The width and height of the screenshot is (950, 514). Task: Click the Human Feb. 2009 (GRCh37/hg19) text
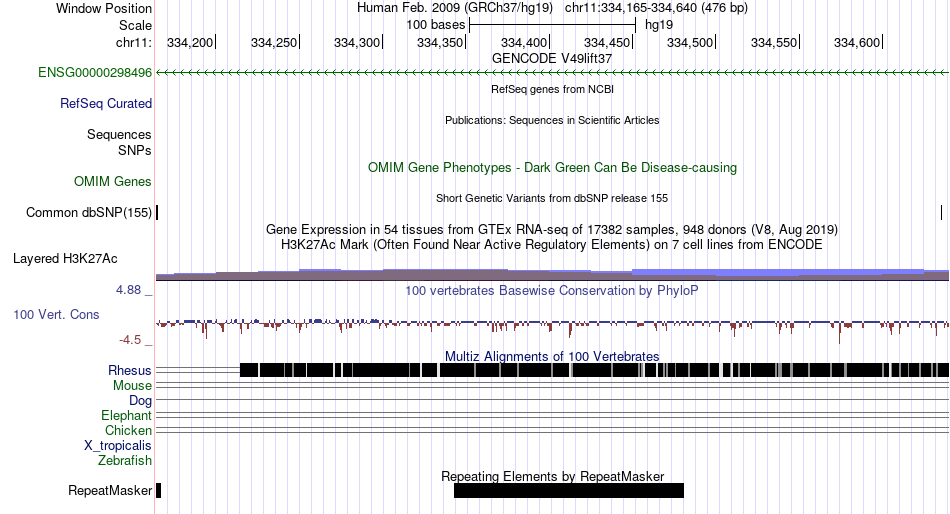(455, 8)
